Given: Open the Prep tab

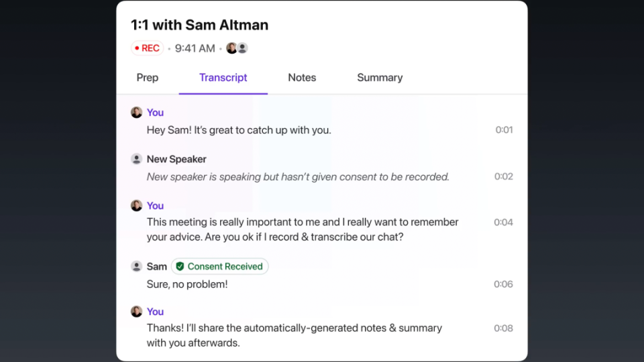Looking at the screenshot, I should [148, 78].
